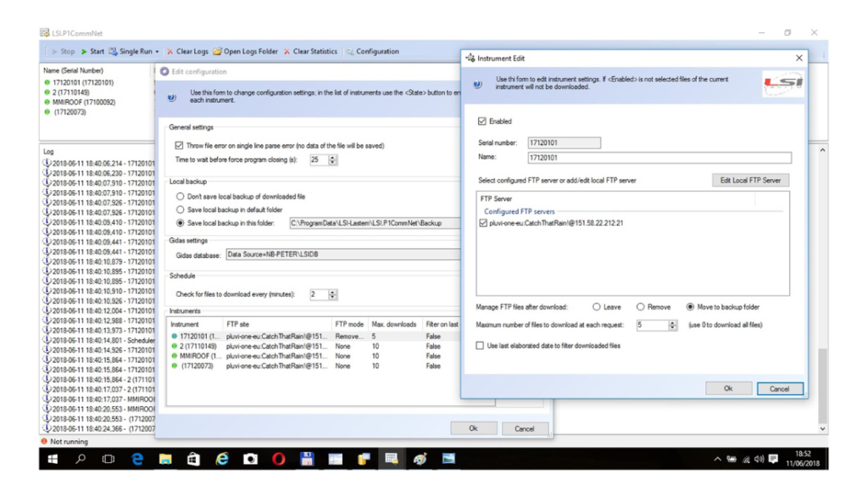Viewport: 868px width, 497px height.
Task: Click the Start toolbar icon
Action: (x=84, y=52)
